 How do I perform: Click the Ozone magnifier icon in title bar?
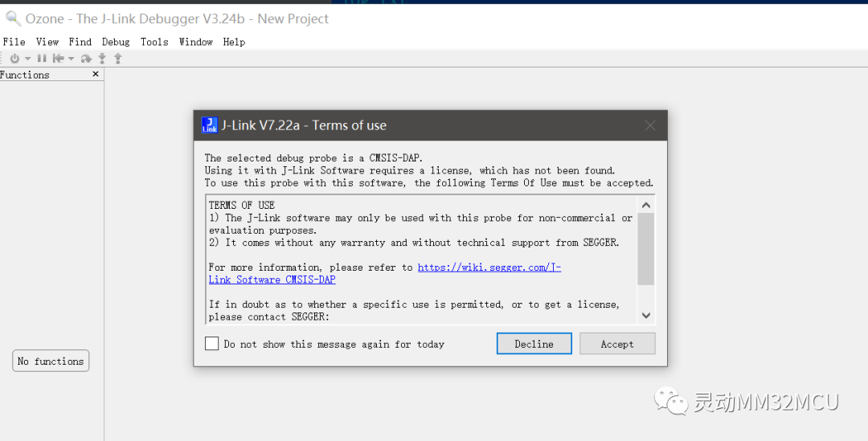click(x=13, y=18)
